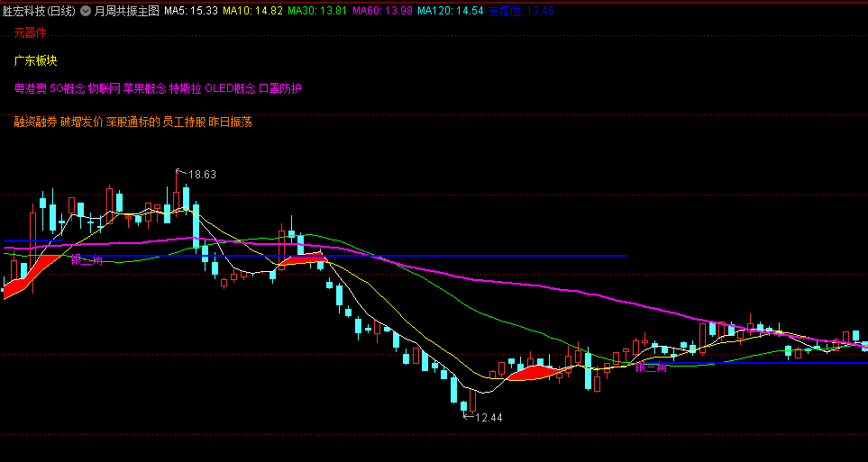The height and width of the screenshot is (462, 868).
Task: Click the red 元器件 industry label
Action: (30, 32)
